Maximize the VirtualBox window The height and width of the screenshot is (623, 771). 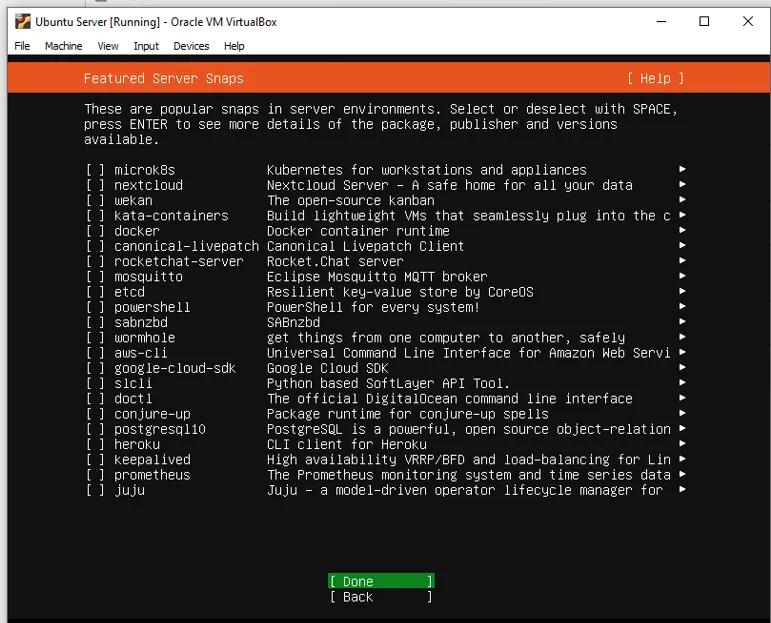[x=704, y=21]
